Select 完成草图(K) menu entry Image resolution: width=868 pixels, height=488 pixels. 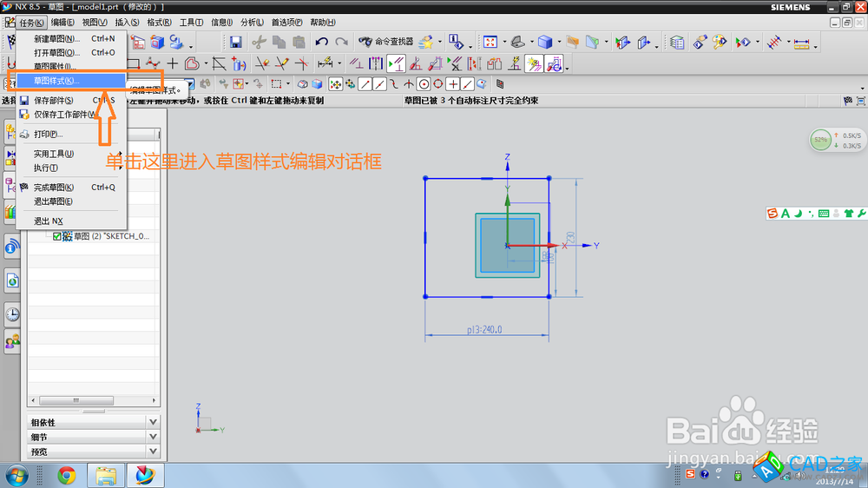(x=71, y=188)
